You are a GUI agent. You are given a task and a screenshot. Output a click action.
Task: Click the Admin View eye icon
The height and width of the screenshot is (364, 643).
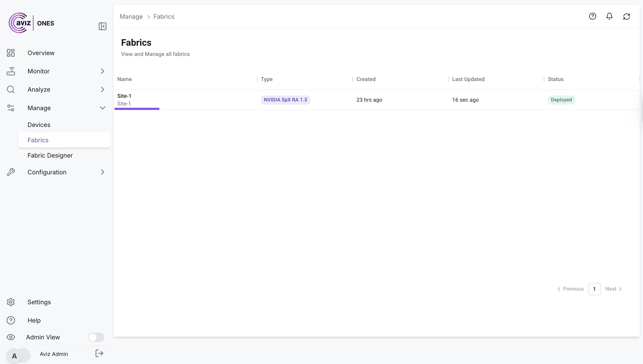click(11, 337)
